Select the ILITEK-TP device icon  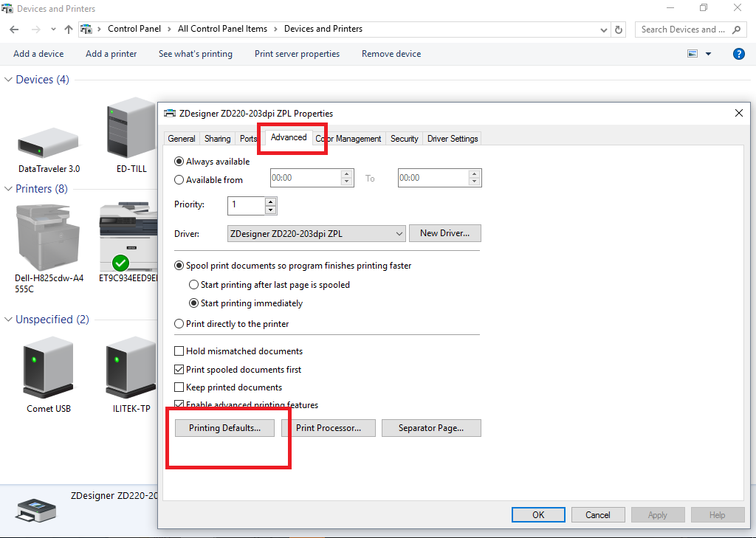[x=131, y=367]
